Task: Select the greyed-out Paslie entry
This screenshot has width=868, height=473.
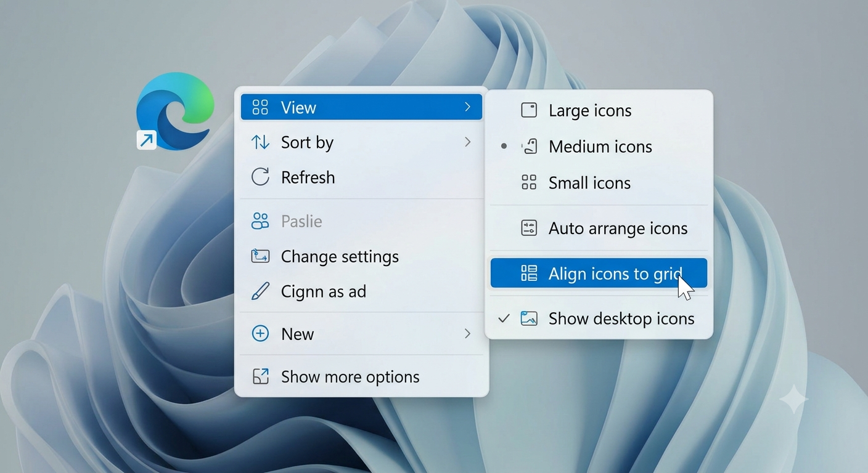Action: click(x=362, y=221)
